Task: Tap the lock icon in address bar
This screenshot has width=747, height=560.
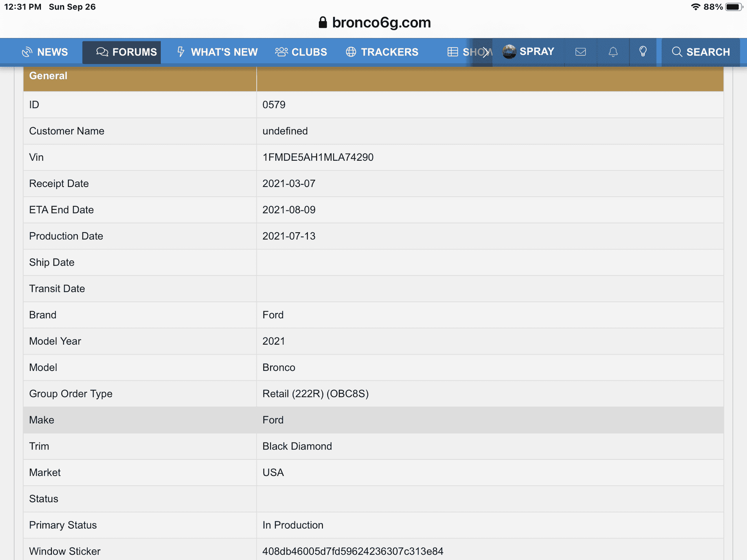Action: pos(323,22)
